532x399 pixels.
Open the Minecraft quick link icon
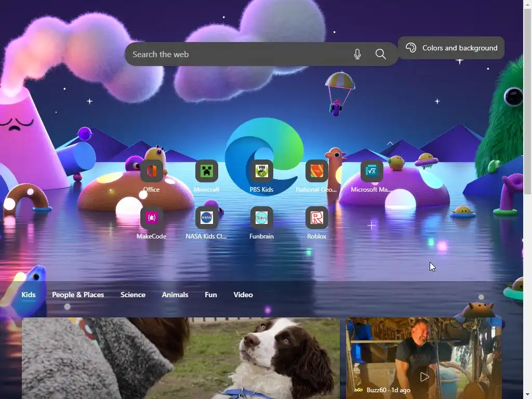206,171
